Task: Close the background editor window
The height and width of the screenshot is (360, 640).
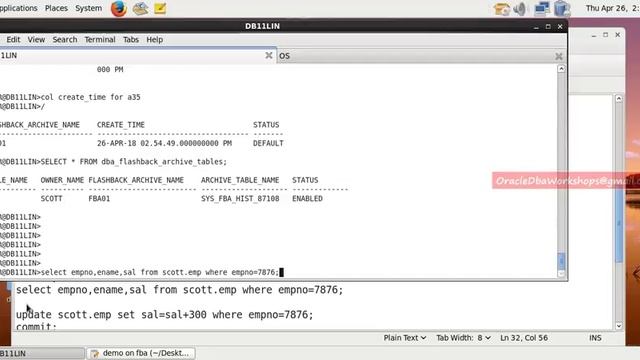Action: 618,35
